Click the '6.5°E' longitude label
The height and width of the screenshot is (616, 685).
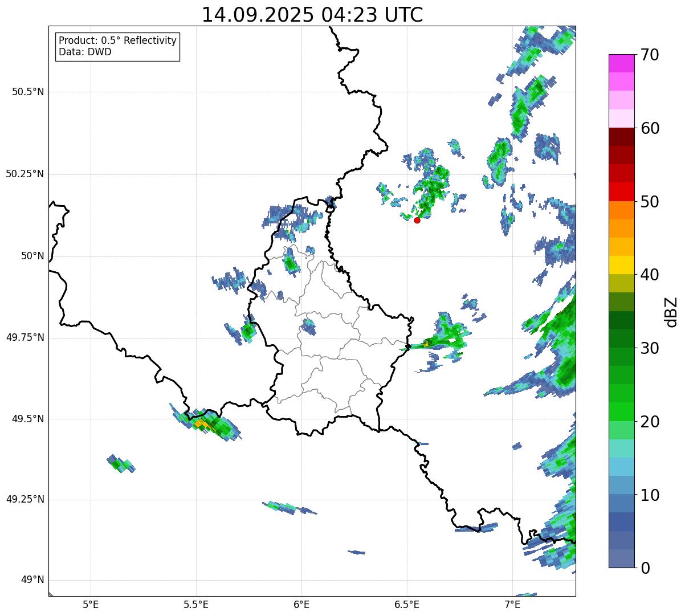point(407,604)
